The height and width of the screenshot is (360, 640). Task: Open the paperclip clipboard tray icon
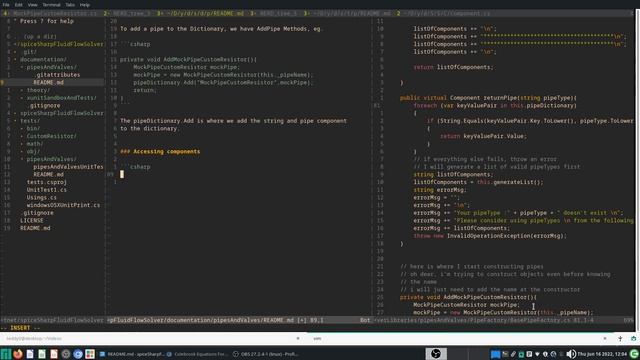(513, 354)
